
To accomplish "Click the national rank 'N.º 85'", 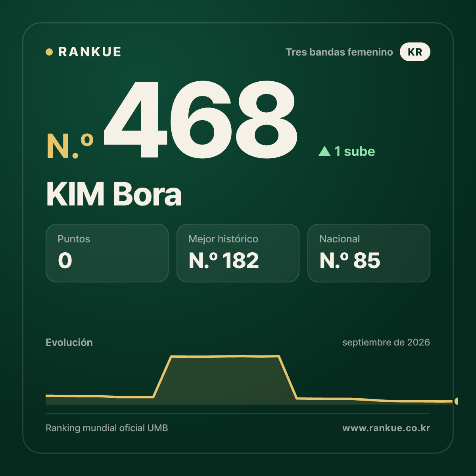I will tap(350, 261).
